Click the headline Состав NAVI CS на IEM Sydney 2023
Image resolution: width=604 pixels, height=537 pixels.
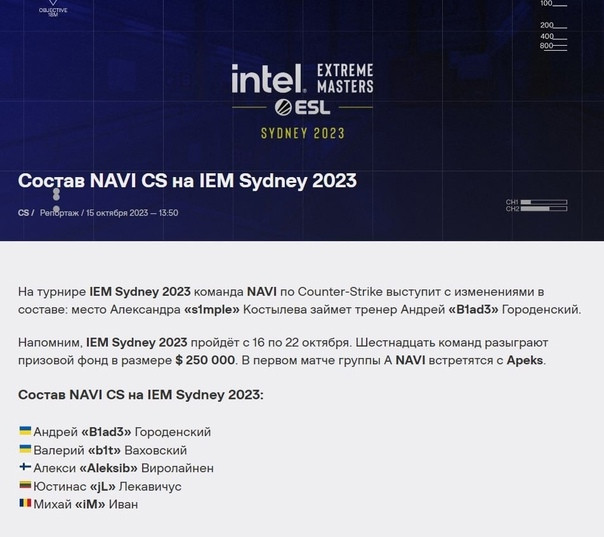(187, 181)
